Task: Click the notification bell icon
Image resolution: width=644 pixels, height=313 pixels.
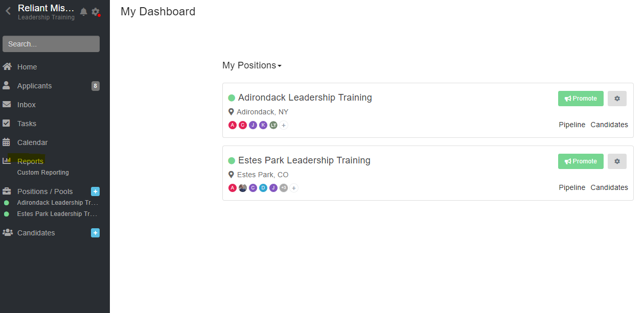Action: [84, 12]
